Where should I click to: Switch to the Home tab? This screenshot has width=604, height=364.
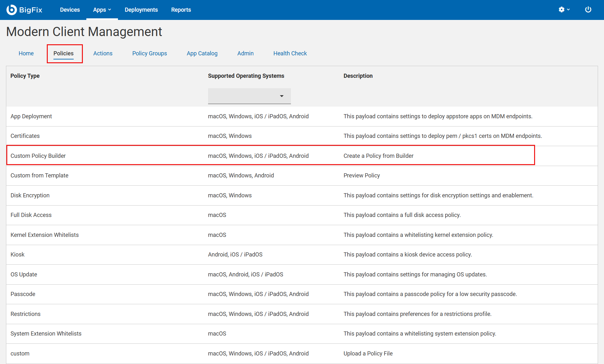point(26,53)
